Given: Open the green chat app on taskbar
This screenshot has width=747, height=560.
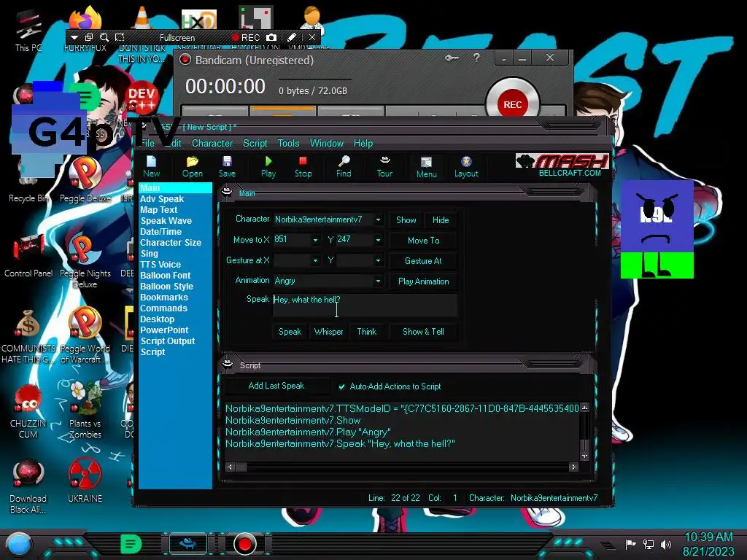Looking at the screenshot, I should click(131, 543).
